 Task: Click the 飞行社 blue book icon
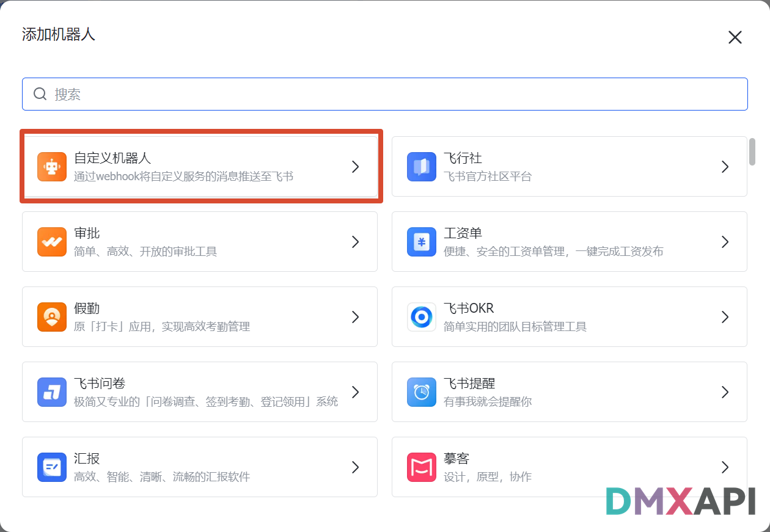422,167
